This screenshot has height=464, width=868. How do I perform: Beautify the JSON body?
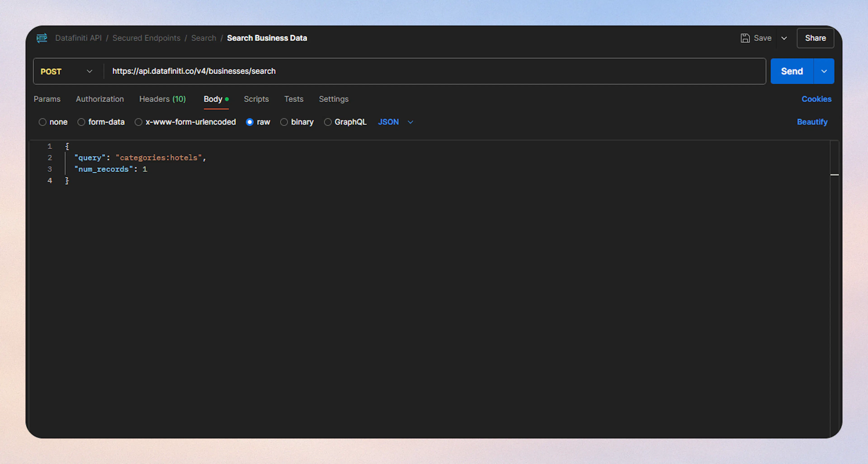[x=812, y=122]
